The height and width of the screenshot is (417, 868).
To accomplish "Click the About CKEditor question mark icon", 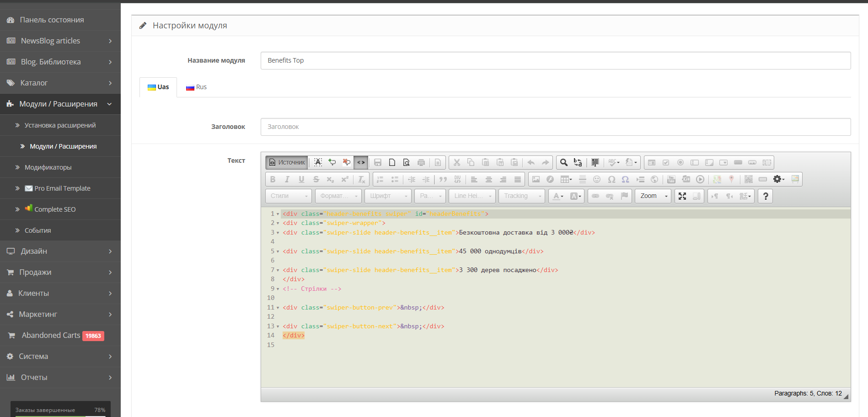I will [766, 196].
